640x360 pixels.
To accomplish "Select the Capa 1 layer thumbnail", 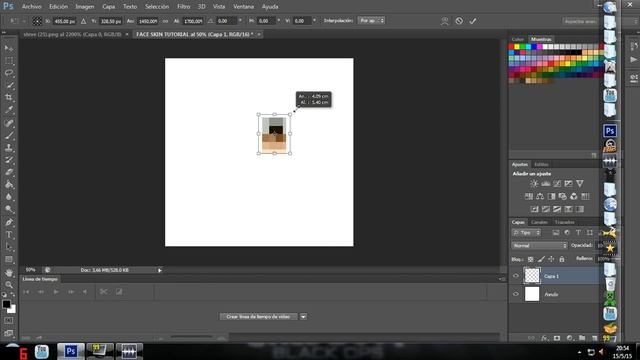I will (x=532, y=276).
